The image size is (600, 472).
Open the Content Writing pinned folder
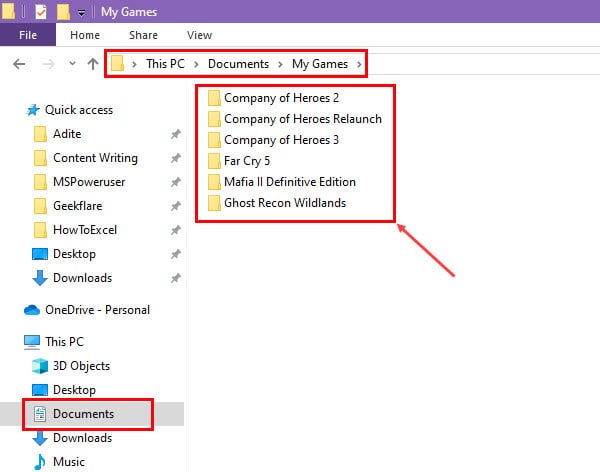(95, 158)
